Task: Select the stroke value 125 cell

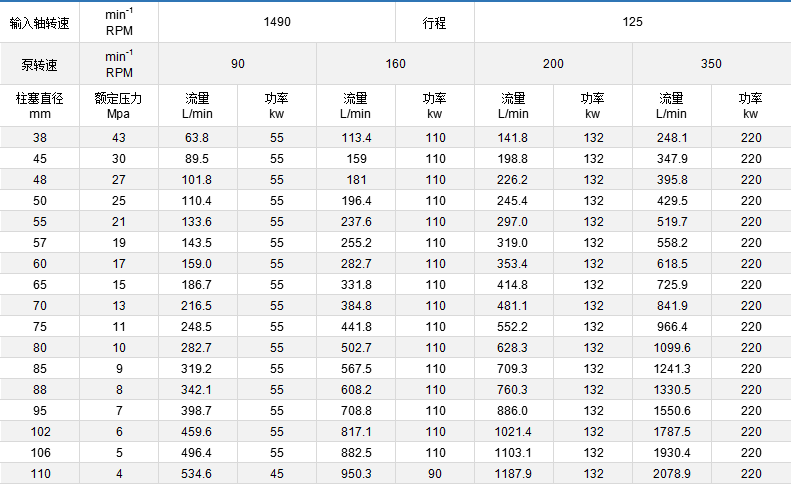Action: point(632,21)
